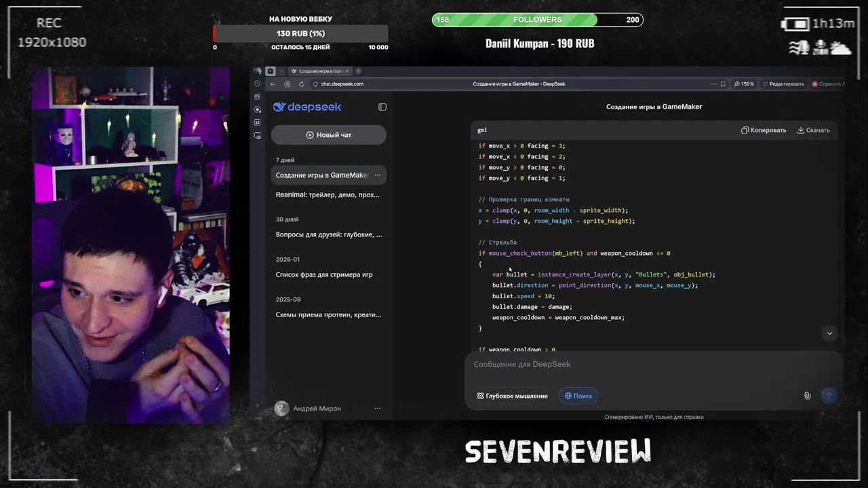Open browser profile avatar at top-left

(x=258, y=71)
